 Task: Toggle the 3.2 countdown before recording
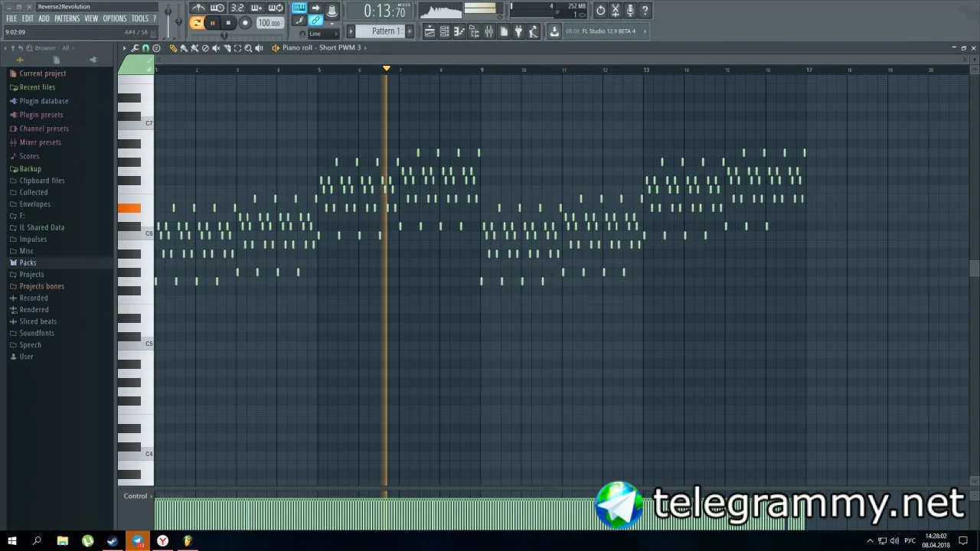(x=237, y=8)
